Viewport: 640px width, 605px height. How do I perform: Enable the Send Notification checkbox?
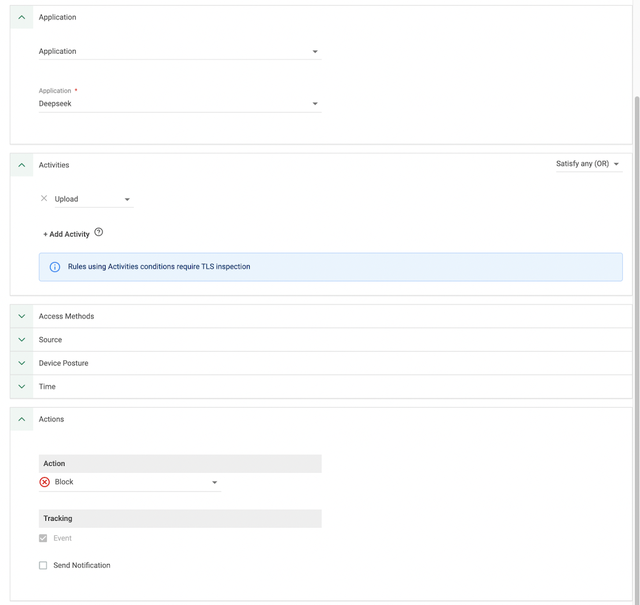coord(43,565)
